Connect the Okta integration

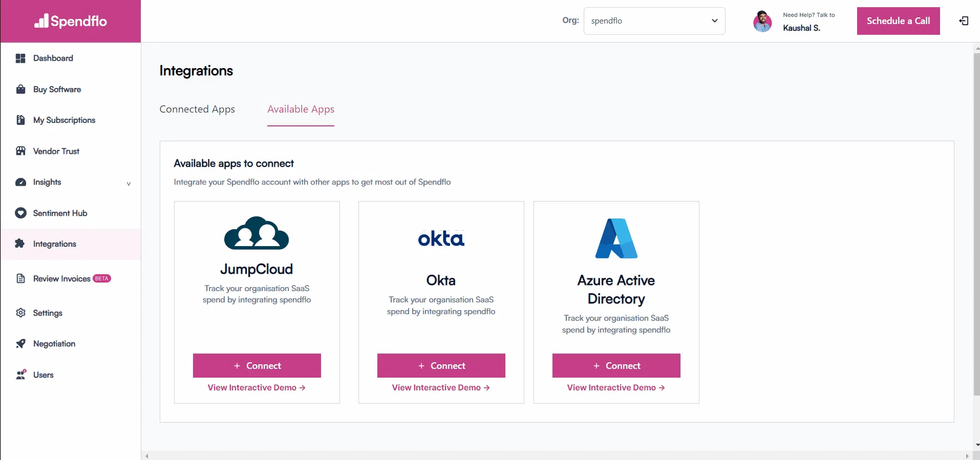click(x=441, y=365)
